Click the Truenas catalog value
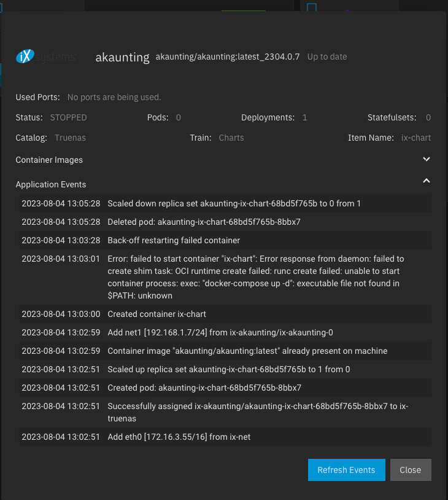The image size is (448, 500). click(x=70, y=138)
